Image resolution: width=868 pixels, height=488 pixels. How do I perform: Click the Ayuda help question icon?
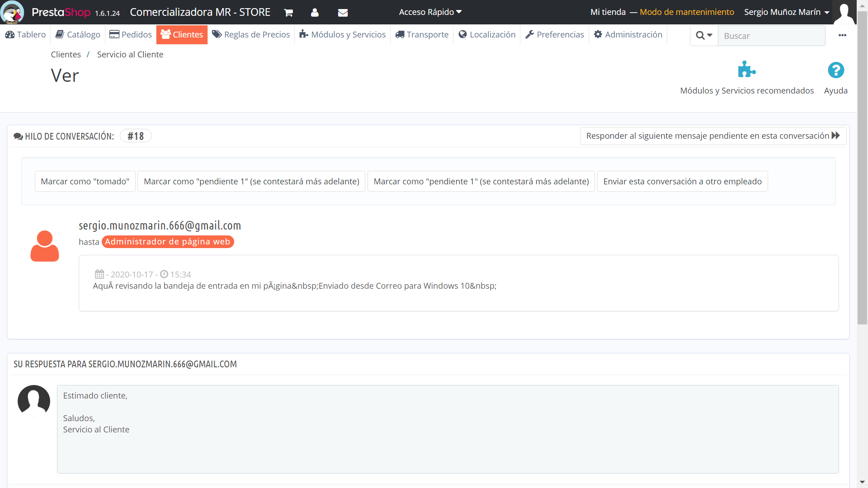point(835,70)
